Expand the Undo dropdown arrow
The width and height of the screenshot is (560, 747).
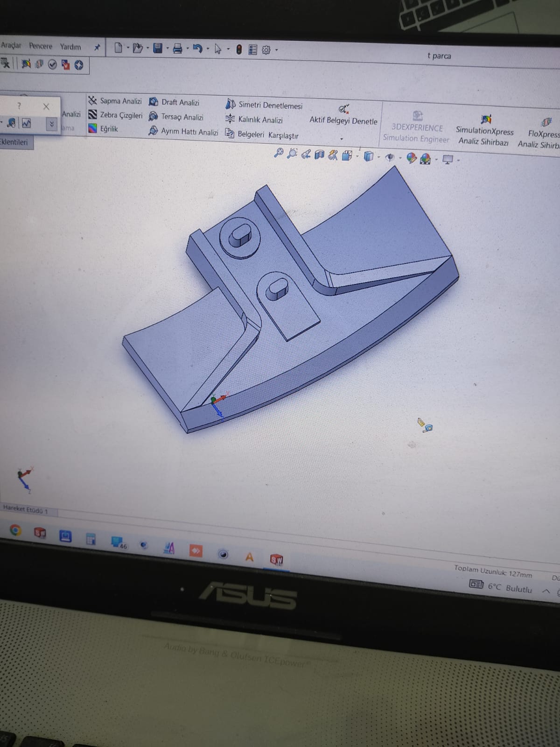pos(207,49)
